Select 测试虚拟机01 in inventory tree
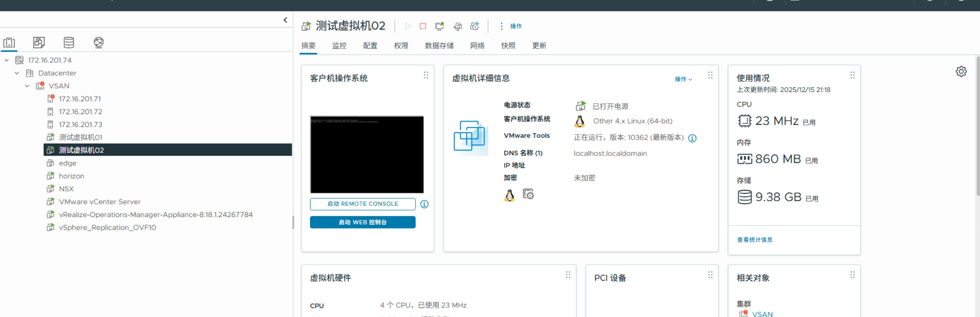 click(80, 138)
